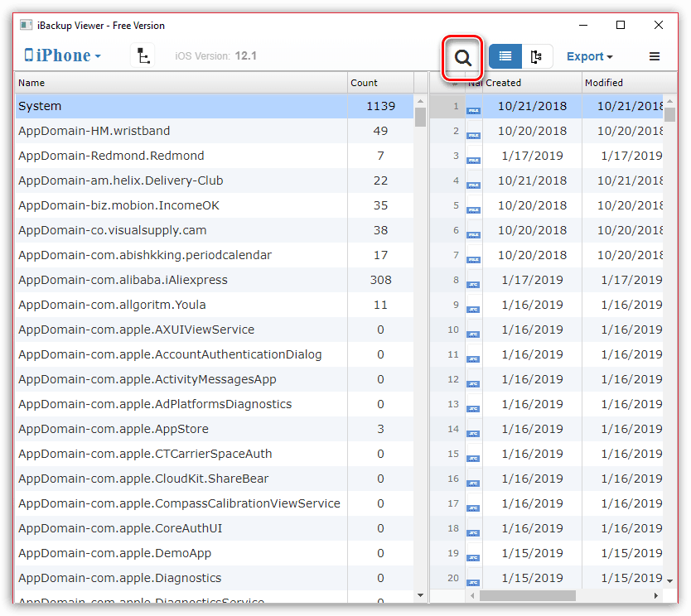The width and height of the screenshot is (691, 616).
Task: Click the iBackup Viewer title bar icon
Action: click(x=26, y=25)
